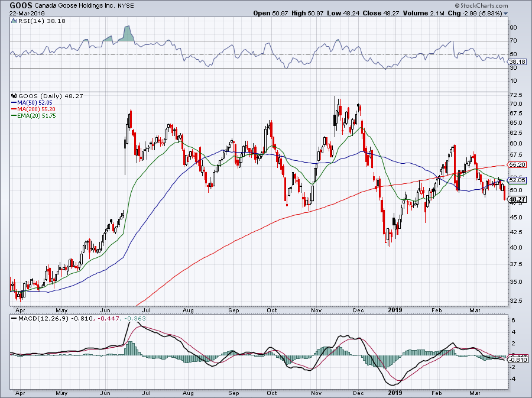This screenshot has width=532, height=398.
Task: Click the GOOS ticker symbol in the header
Action: coord(21,5)
